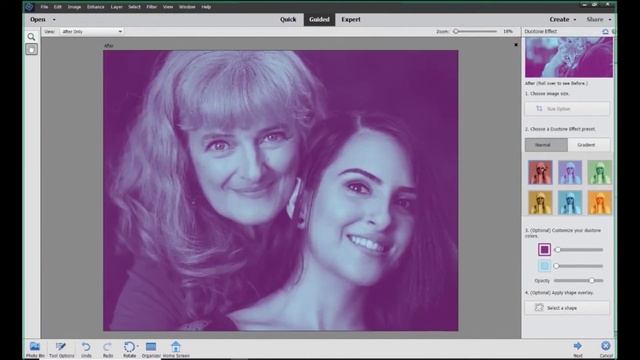Switch to Expert mode tab
The image size is (640, 360).
point(351,20)
